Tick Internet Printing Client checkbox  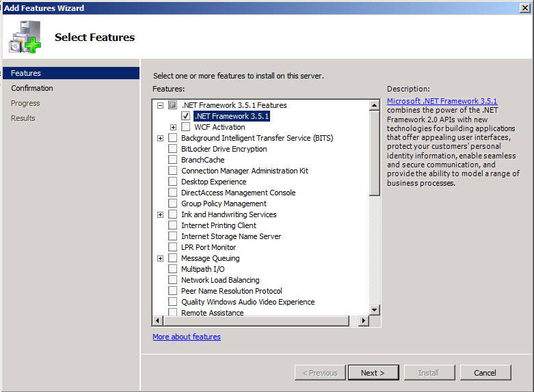pos(173,225)
